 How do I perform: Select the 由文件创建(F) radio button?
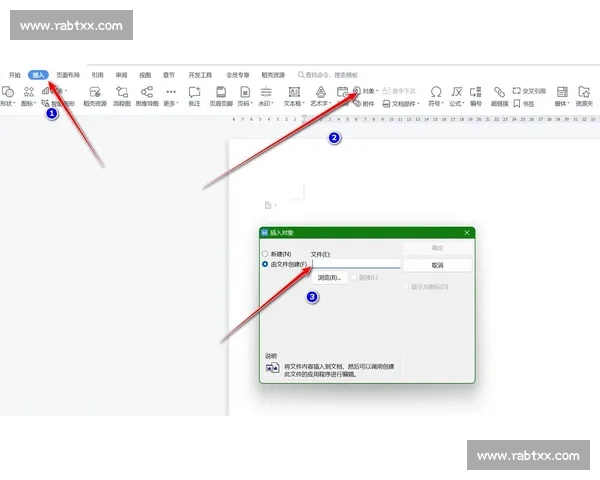point(264,265)
